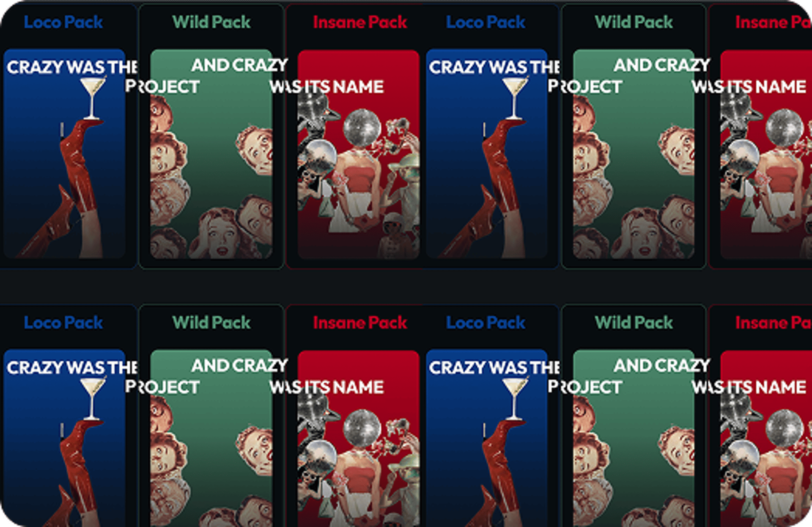Screen dimensions: 812x527
Task: Click the cut-off Insane Pack title in the top row
Action: click(773, 22)
